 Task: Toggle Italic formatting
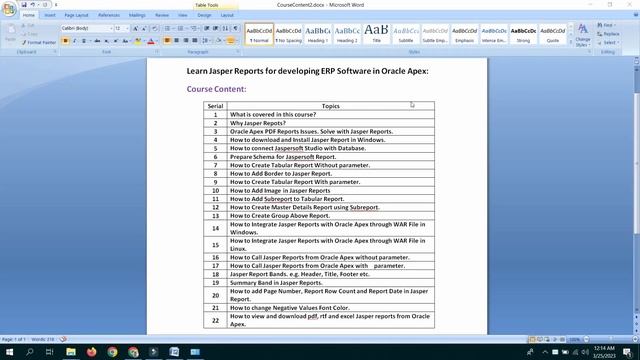point(74,41)
